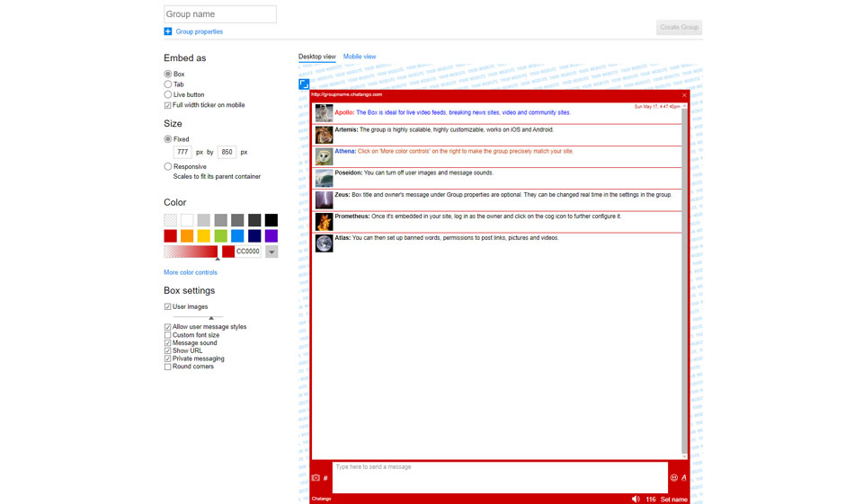This screenshot has width=863, height=504.
Task: Close the chat box with X icon
Action: click(x=684, y=94)
